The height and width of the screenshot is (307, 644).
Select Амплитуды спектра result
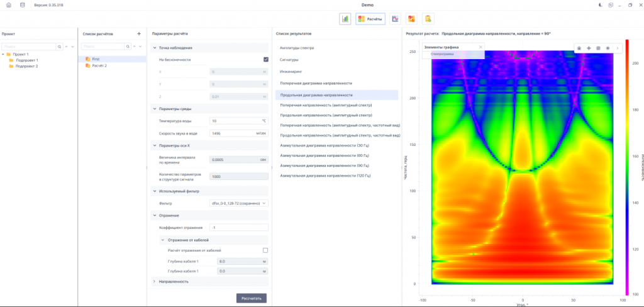click(x=297, y=48)
